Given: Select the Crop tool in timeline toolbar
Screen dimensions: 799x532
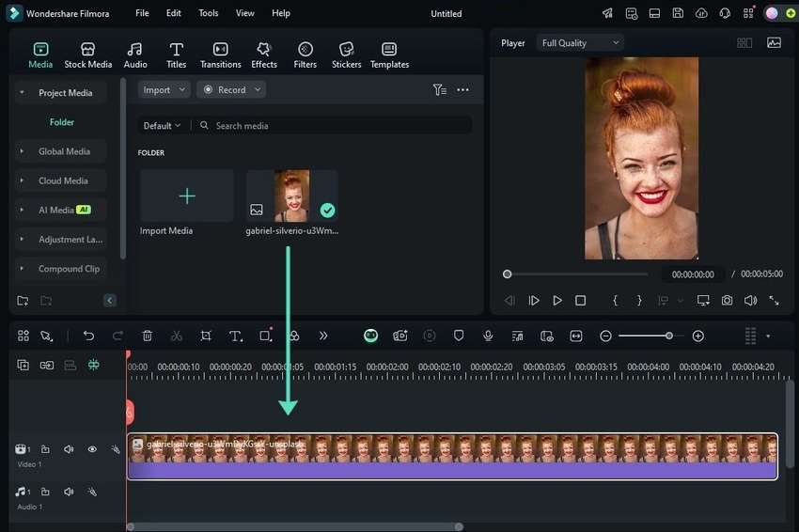Looking at the screenshot, I should tap(206, 336).
